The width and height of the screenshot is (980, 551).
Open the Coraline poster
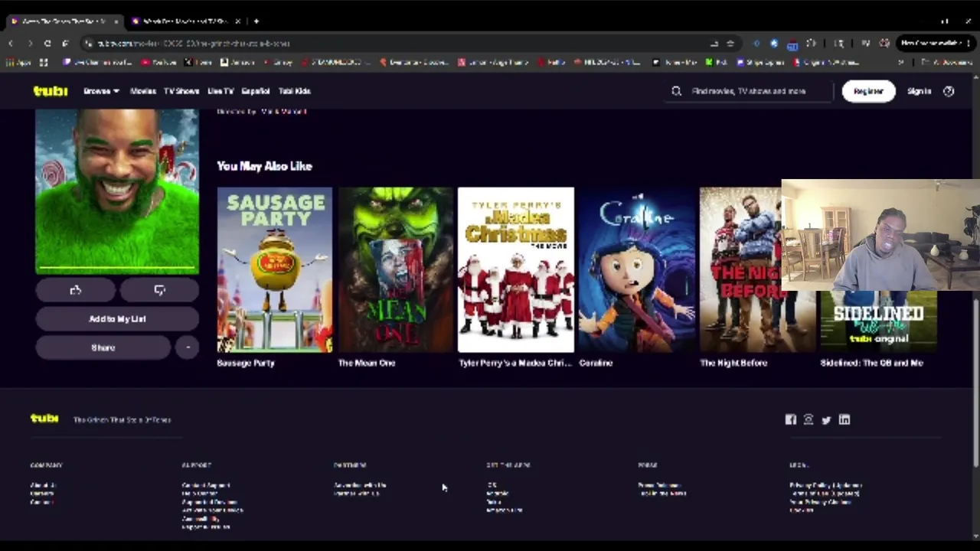[x=637, y=269]
